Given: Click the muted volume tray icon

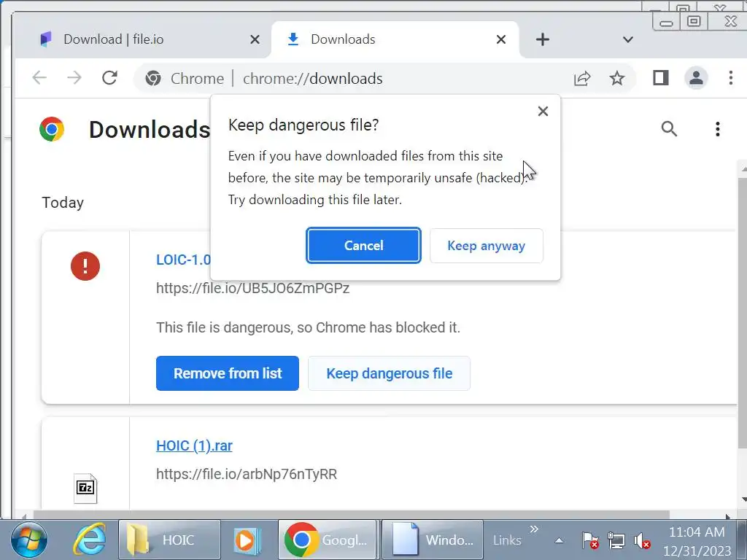Looking at the screenshot, I should click(x=642, y=540).
